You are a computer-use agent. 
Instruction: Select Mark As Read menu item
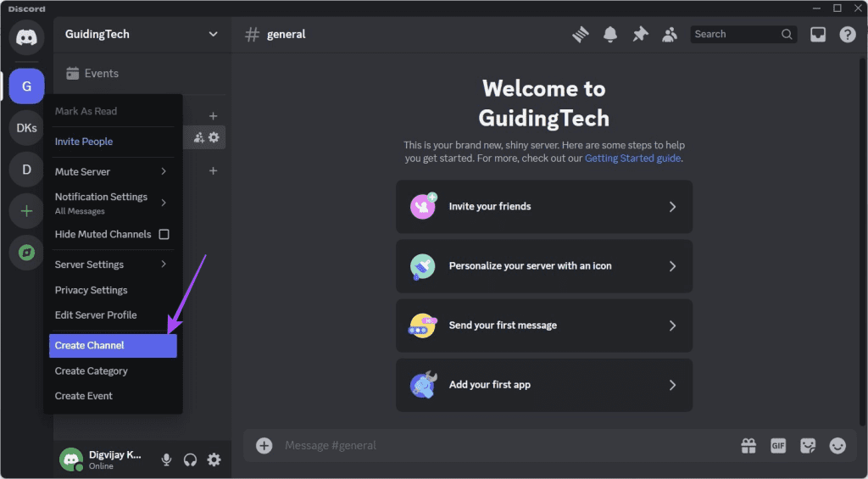pos(113,111)
